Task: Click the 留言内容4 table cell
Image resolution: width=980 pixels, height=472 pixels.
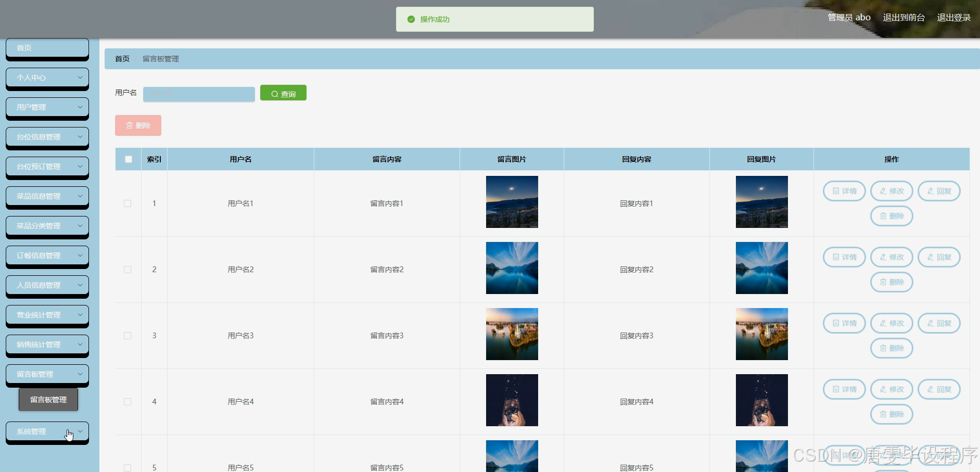Action: pyautogui.click(x=387, y=402)
